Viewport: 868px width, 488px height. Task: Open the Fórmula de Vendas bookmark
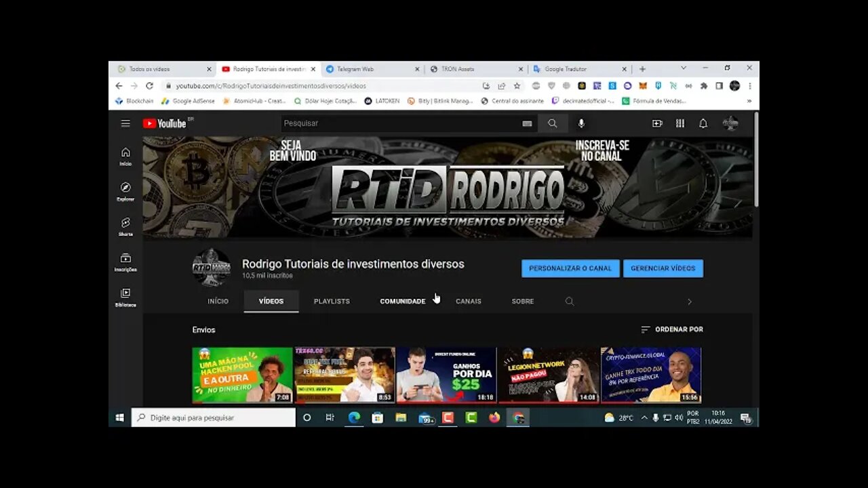click(654, 101)
